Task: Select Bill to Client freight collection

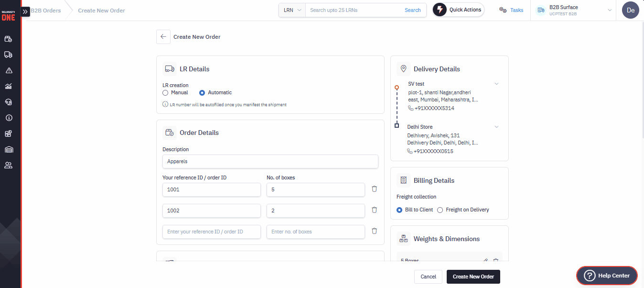Action: click(399, 210)
